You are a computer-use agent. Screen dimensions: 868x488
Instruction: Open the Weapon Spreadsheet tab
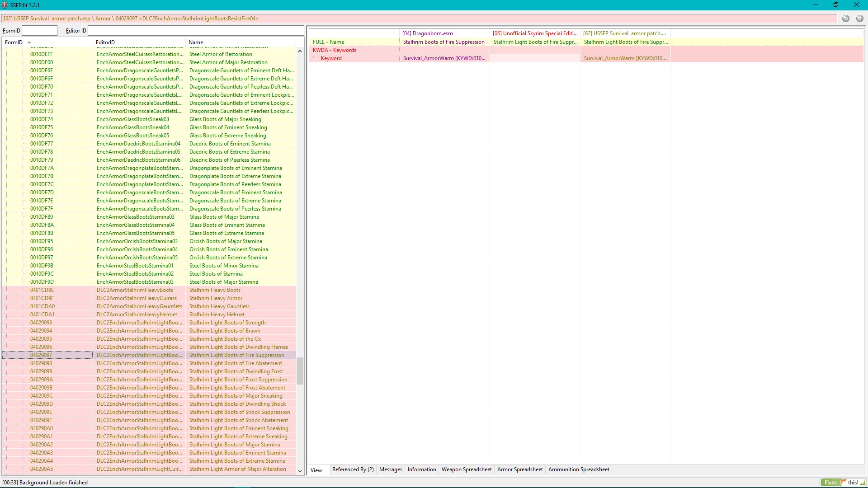pyautogui.click(x=466, y=469)
